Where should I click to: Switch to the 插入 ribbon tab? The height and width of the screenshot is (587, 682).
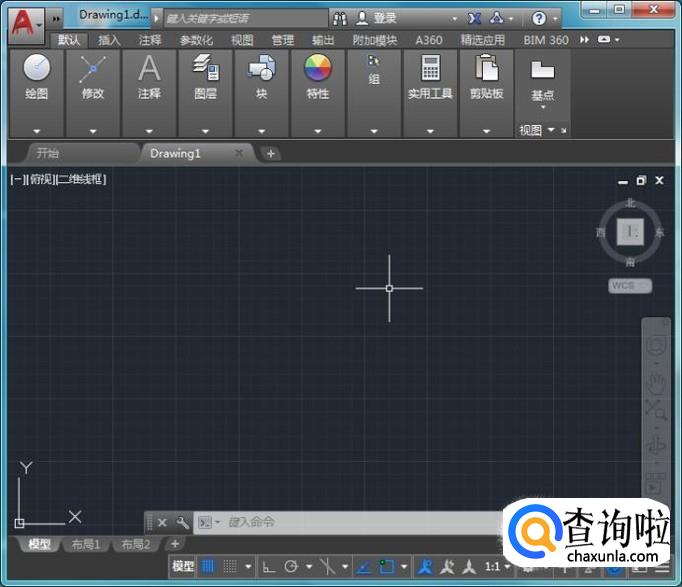(109, 40)
